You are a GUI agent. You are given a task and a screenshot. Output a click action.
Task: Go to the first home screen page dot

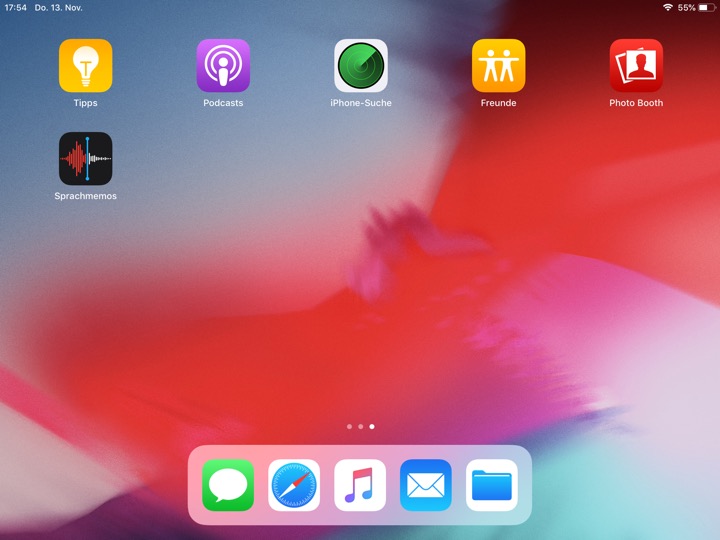[x=349, y=427]
